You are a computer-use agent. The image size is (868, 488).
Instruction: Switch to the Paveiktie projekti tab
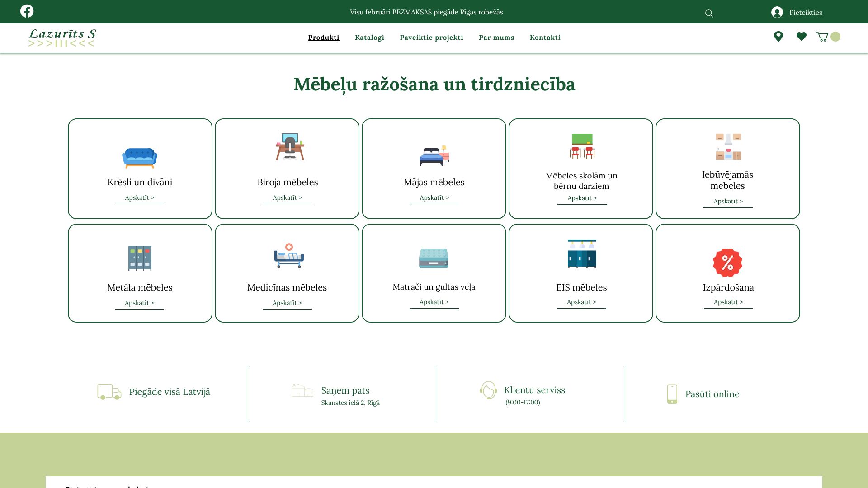[431, 38]
